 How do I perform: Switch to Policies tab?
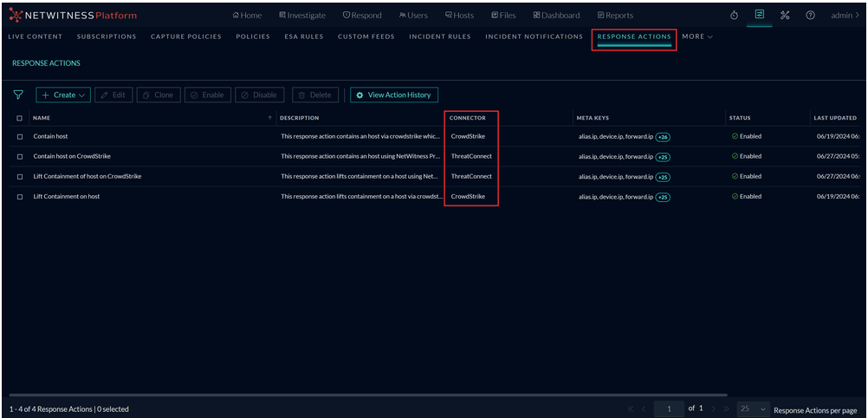pos(253,36)
